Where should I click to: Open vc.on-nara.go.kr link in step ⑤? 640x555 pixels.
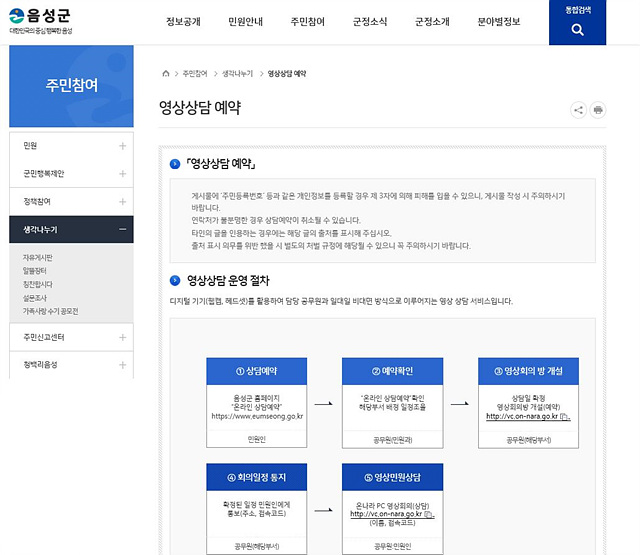pos(386,514)
